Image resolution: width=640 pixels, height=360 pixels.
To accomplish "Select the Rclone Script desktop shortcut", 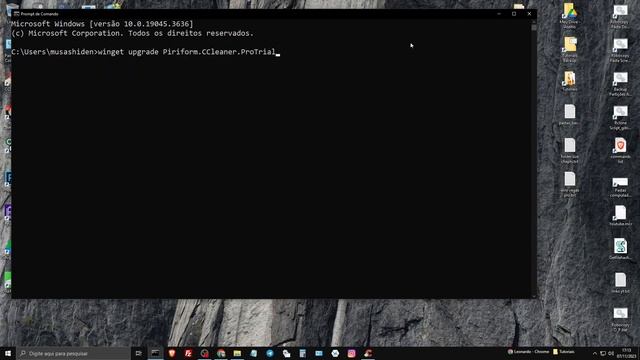I will tap(620, 118).
